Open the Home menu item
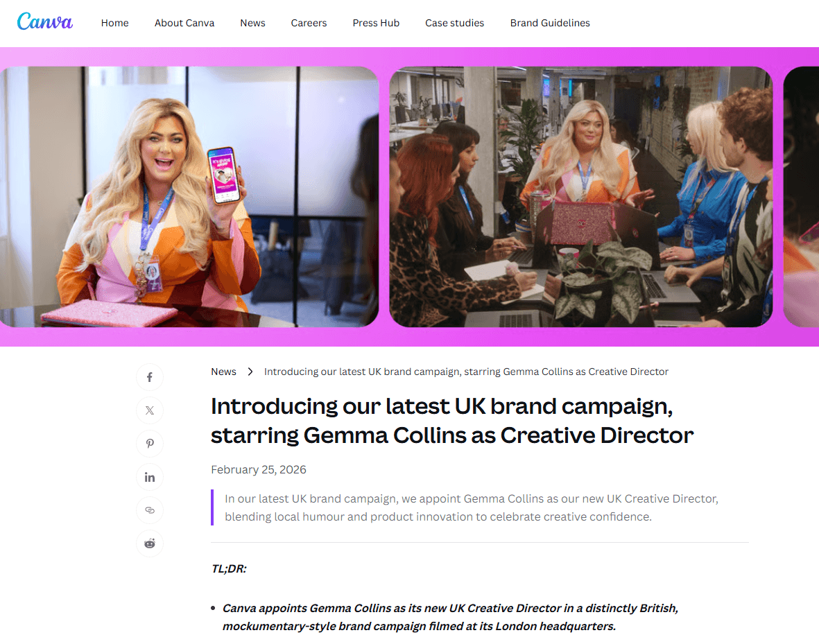The width and height of the screenshot is (819, 644). pos(115,23)
